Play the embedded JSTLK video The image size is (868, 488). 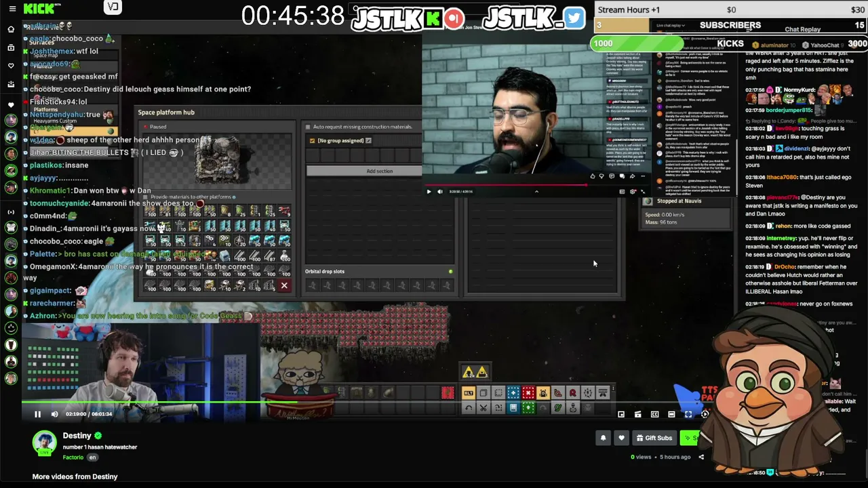pos(429,192)
